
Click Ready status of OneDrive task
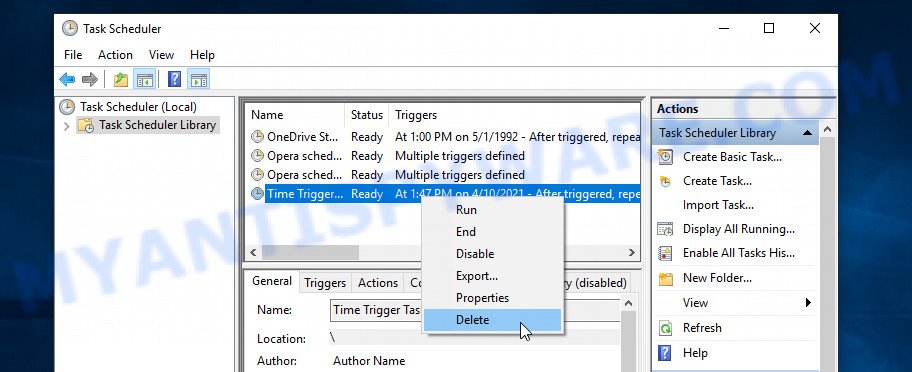click(x=367, y=137)
